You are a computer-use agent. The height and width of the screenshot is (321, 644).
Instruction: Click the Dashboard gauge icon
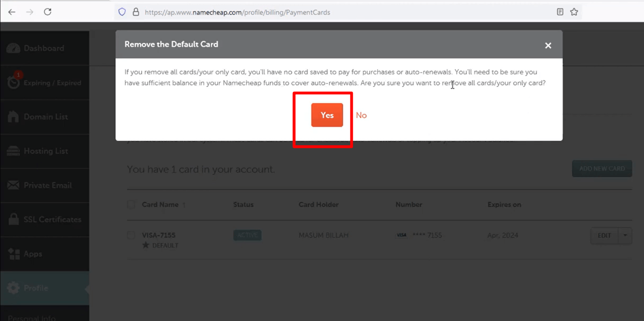(13, 48)
